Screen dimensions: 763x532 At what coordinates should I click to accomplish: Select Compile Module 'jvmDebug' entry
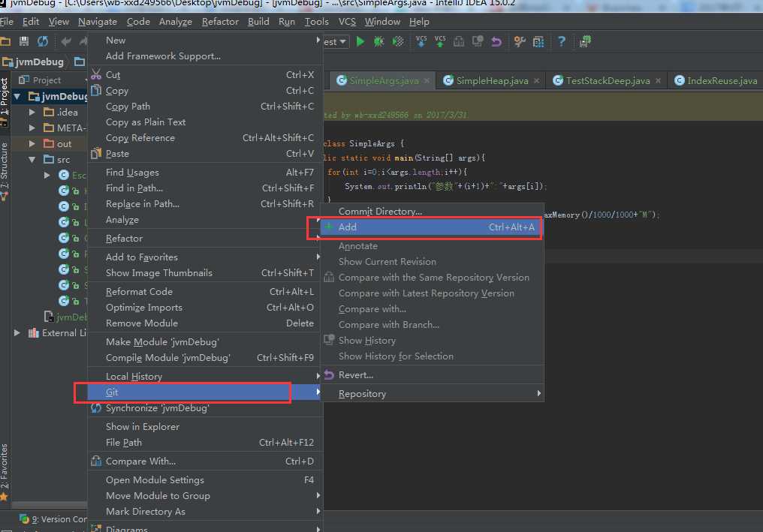[x=205, y=357]
